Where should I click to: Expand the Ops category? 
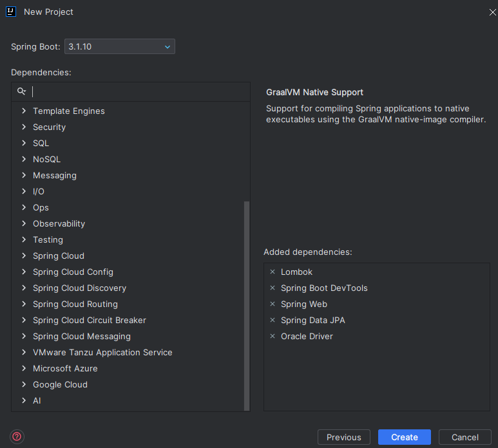click(24, 207)
